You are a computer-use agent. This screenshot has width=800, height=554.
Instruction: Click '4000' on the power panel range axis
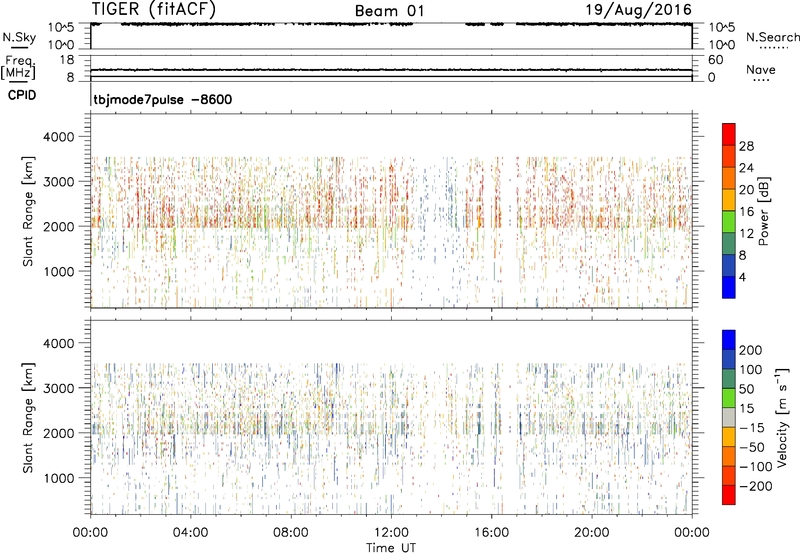[59, 137]
